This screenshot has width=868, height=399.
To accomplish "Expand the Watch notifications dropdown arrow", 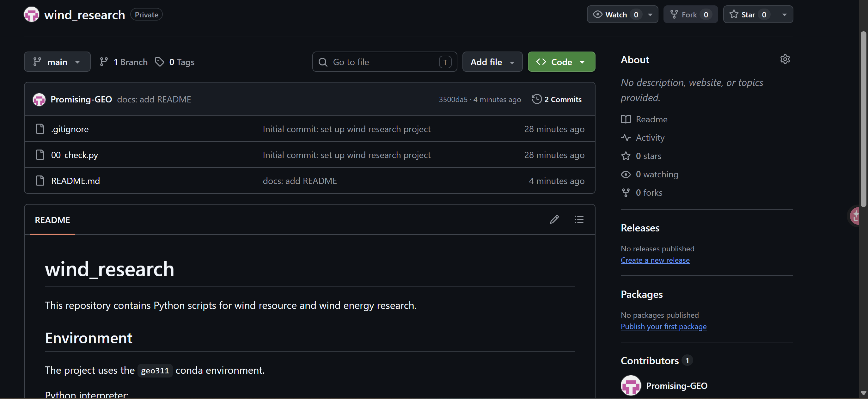I will 650,15.
